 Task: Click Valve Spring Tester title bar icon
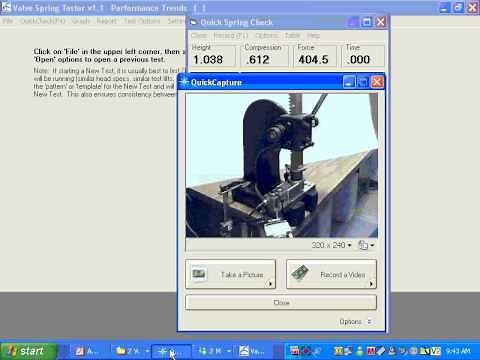click(6, 7)
